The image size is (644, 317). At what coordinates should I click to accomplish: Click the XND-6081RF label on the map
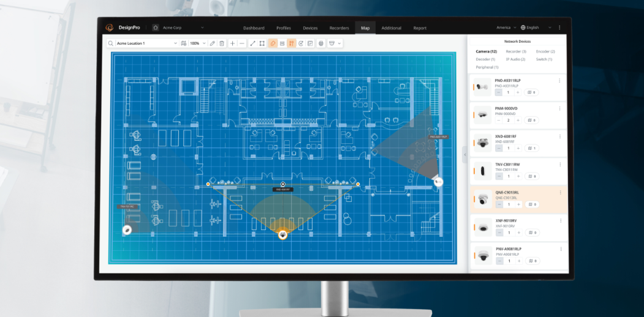tap(282, 190)
